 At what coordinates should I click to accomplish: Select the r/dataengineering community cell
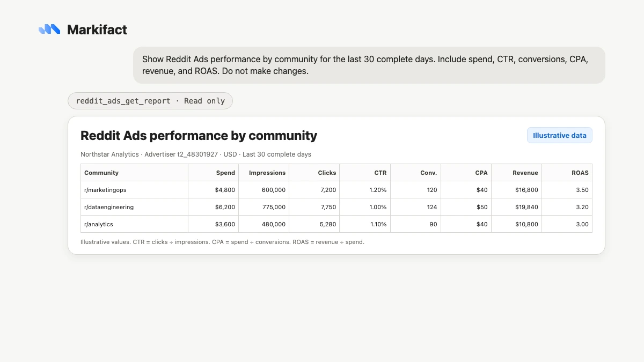[x=135, y=207]
